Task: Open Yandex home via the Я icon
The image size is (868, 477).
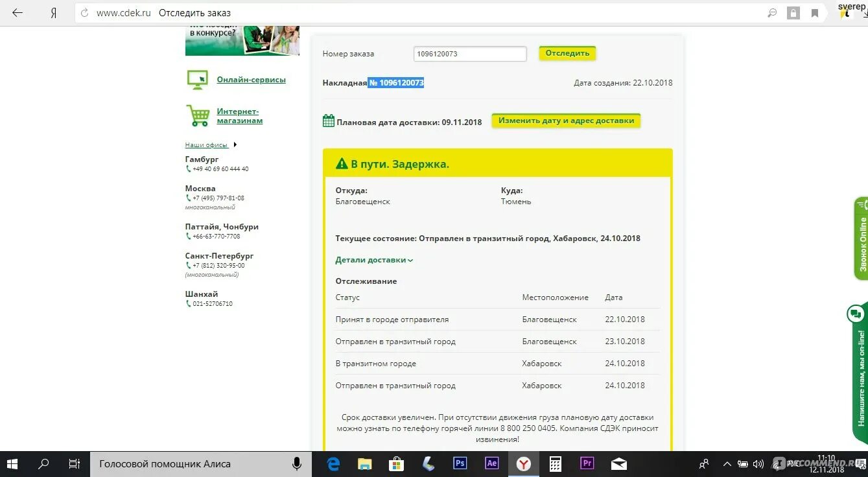Action: click(x=54, y=13)
